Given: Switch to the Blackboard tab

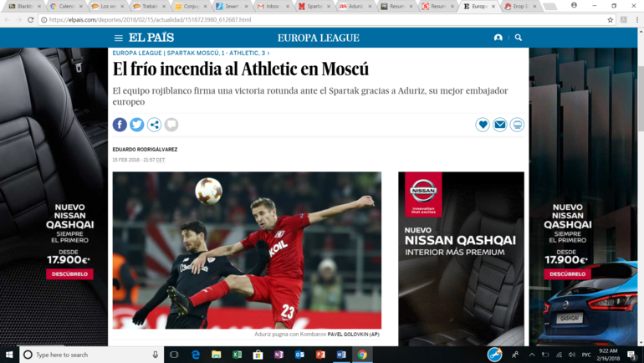Looking at the screenshot, I should [x=23, y=6].
